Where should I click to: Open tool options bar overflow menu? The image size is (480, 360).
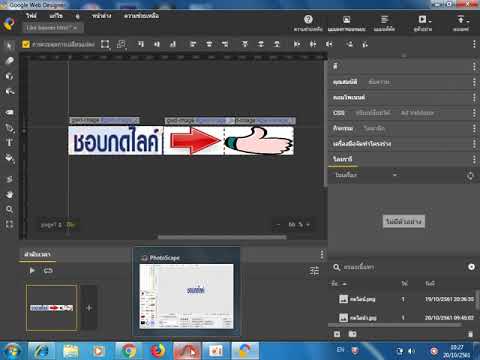tap(474, 44)
